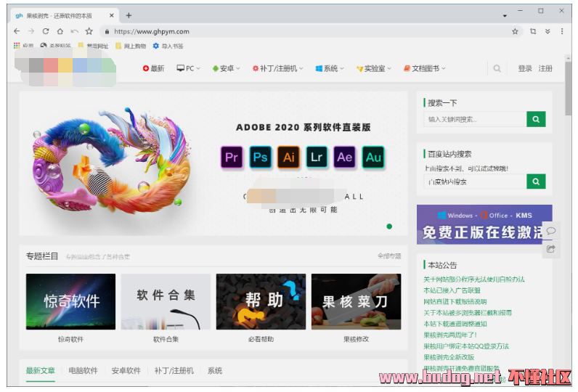Screen dimensions: 578x392
Task: Open the 惊奇软件 topic thumbnail
Action: (70, 301)
